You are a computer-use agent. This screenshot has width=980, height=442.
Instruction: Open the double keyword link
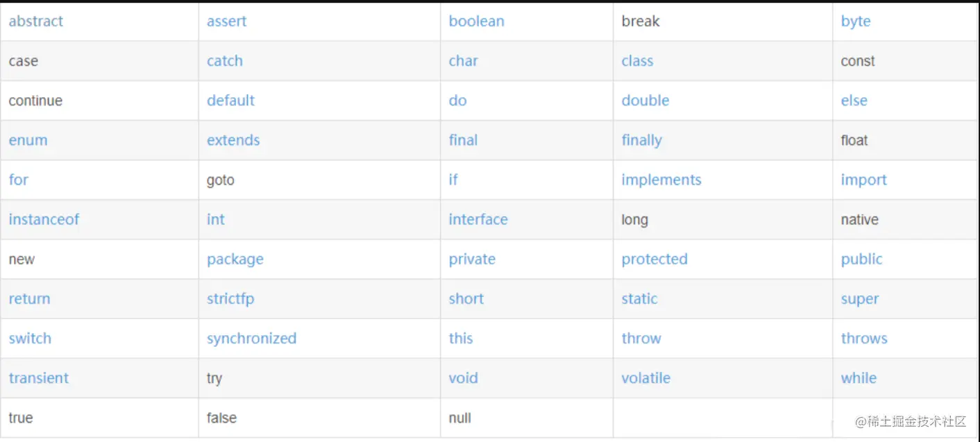645,101
